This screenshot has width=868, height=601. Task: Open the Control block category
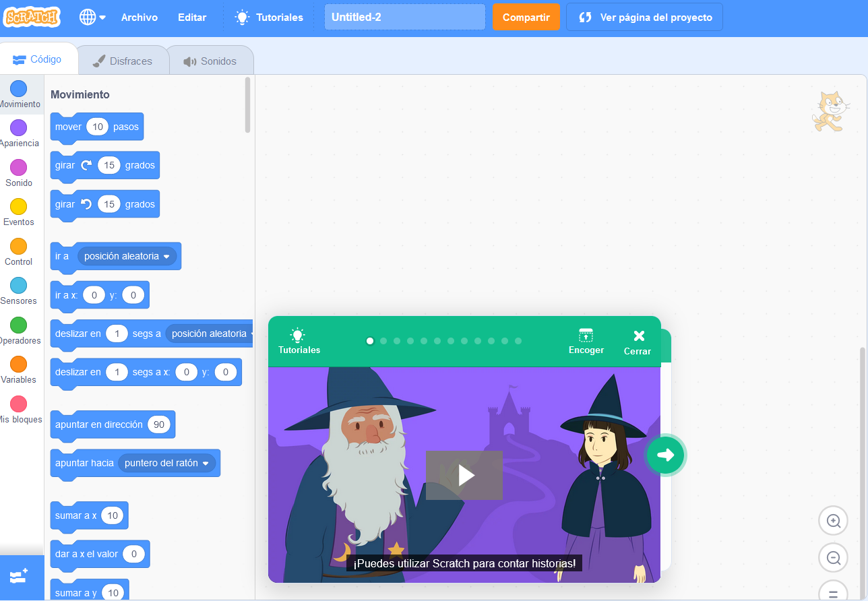20,250
